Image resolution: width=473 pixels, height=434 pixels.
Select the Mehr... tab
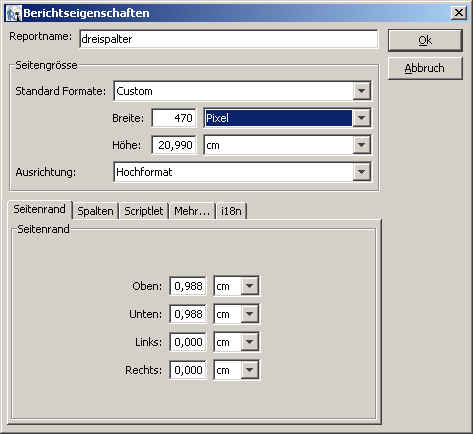(x=192, y=211)
